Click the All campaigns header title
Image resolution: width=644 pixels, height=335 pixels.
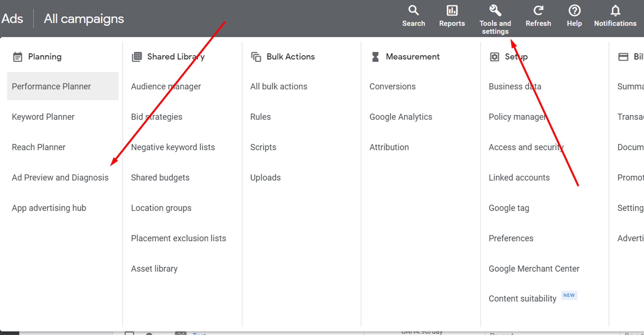[x=84, y=19]
